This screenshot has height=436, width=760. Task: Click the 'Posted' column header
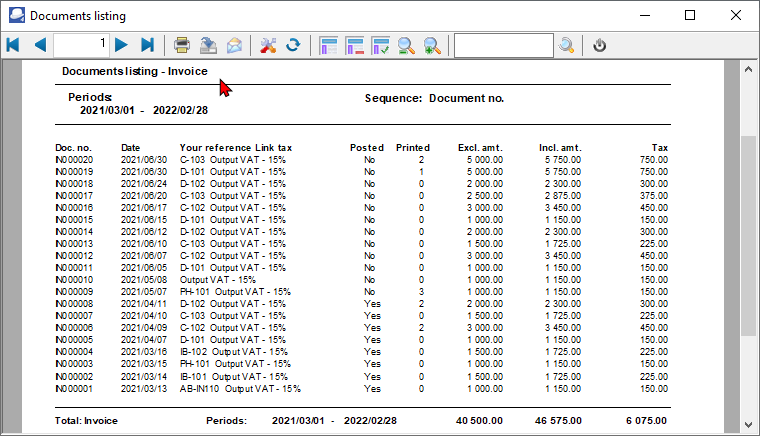point(367,148)
